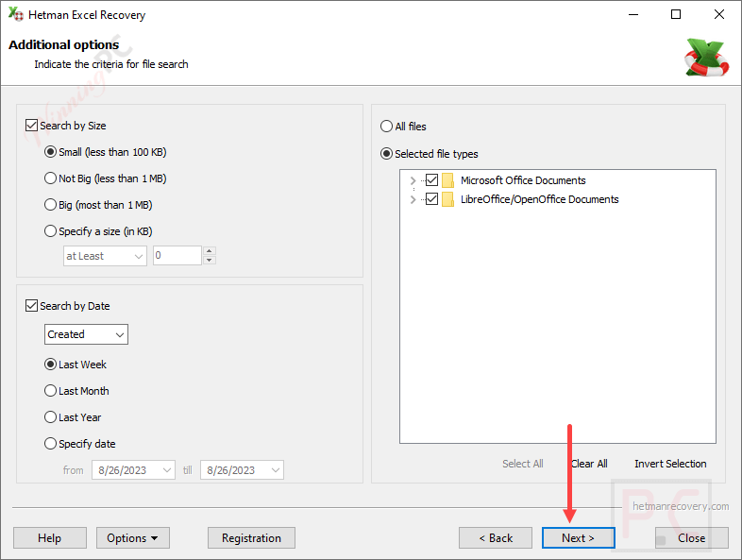Click the Select All link
742x560 pixels.
[x=523, y=464]
